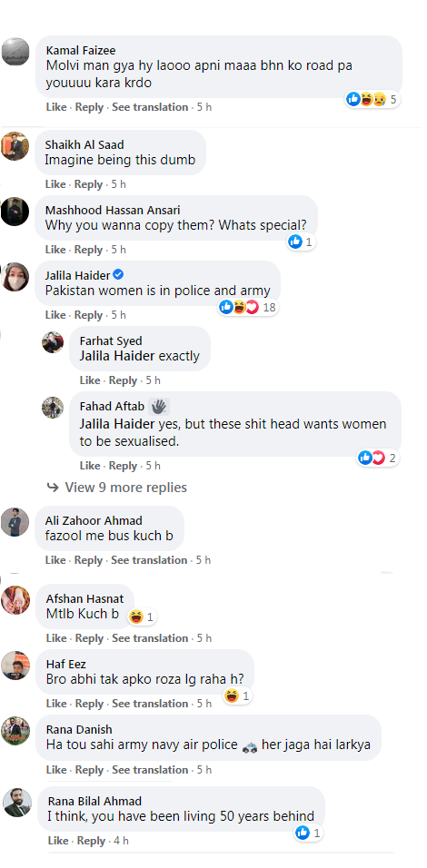Screen dimensions: 427x868
Task: Open Jalila Haider's profile avatar
Action: (15, 277)
